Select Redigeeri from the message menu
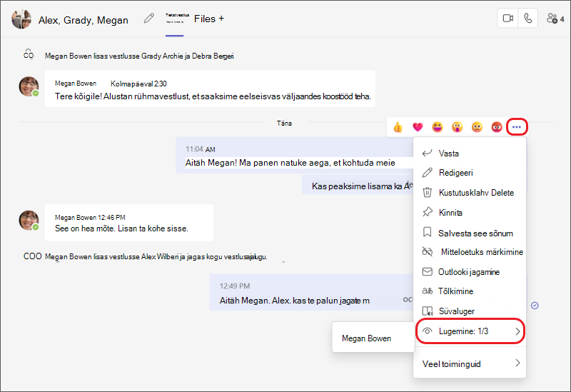 [x=470, y=173]
